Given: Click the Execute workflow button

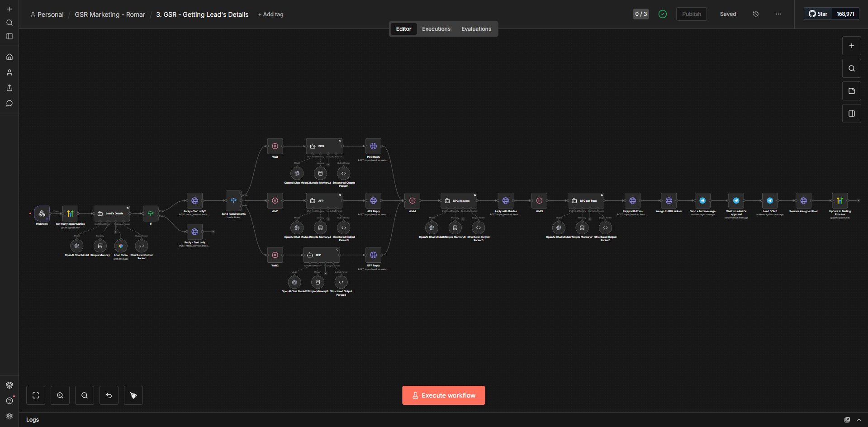Looking at the screenshot, I should pos(444,395).
